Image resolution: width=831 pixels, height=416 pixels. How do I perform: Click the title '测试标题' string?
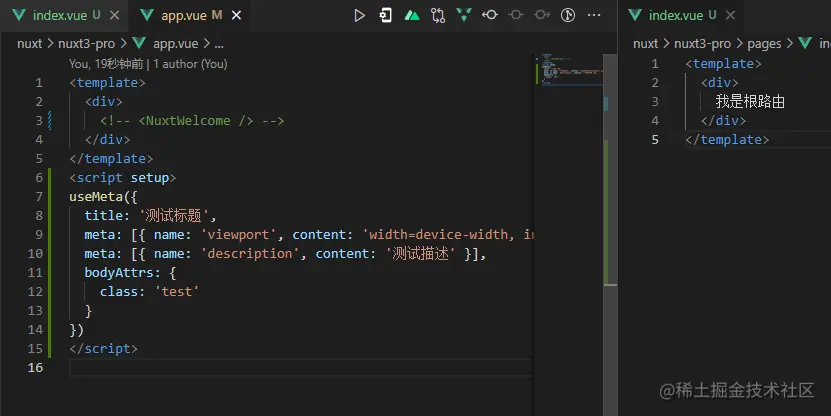click(x=174, y=216)
